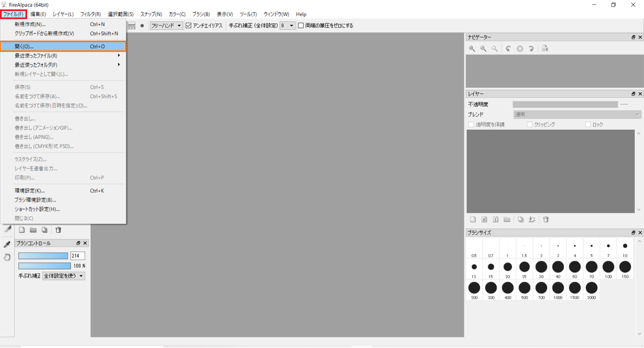Duplicate layer in the Layer panel
Image resolution: width=644 pixels, height=348 pixels.
point(521,219)
